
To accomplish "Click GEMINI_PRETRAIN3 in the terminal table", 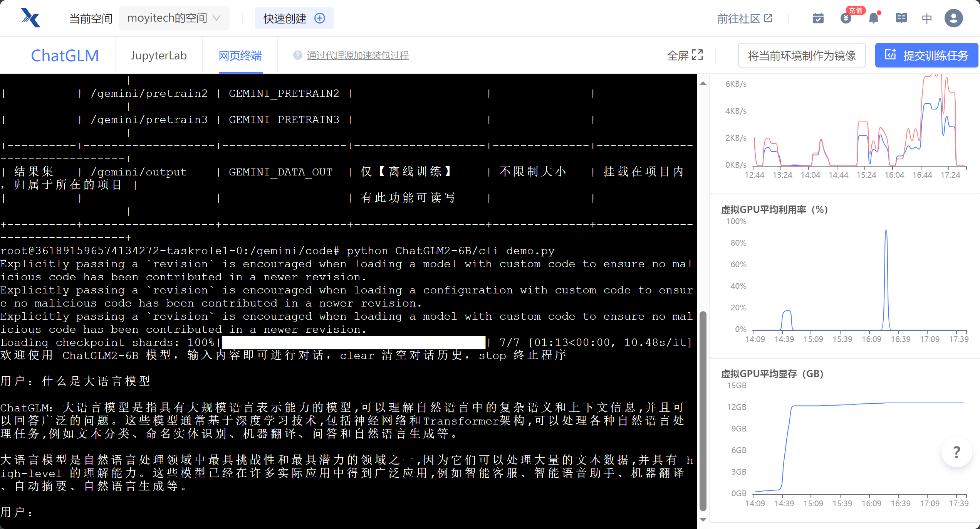I will tap(284, 120).
